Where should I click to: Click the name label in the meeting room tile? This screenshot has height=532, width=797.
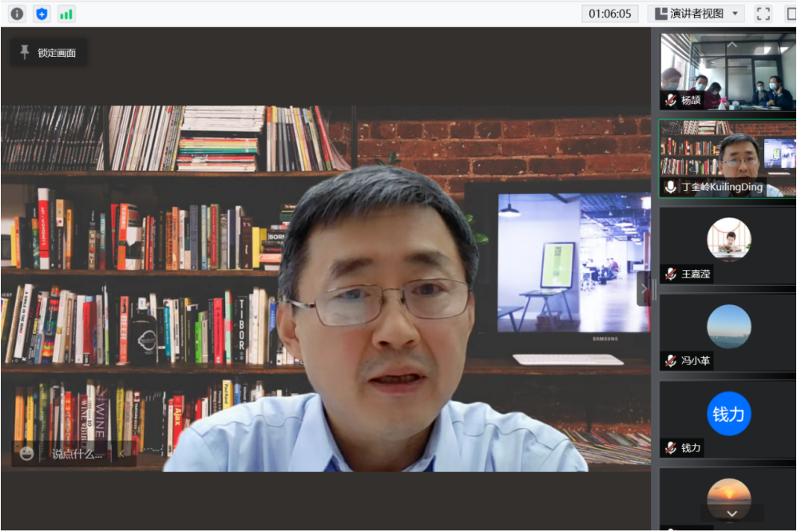[x=691, y=100]
